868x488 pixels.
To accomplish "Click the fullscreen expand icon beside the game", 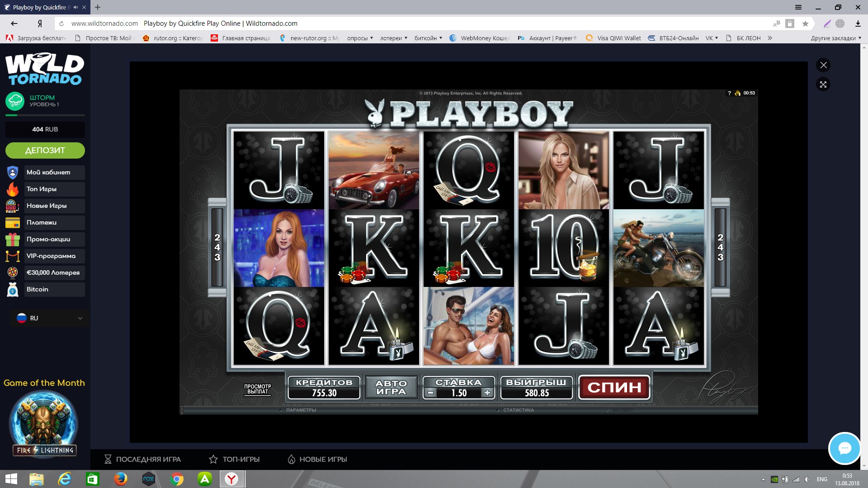I will [823, 84].
